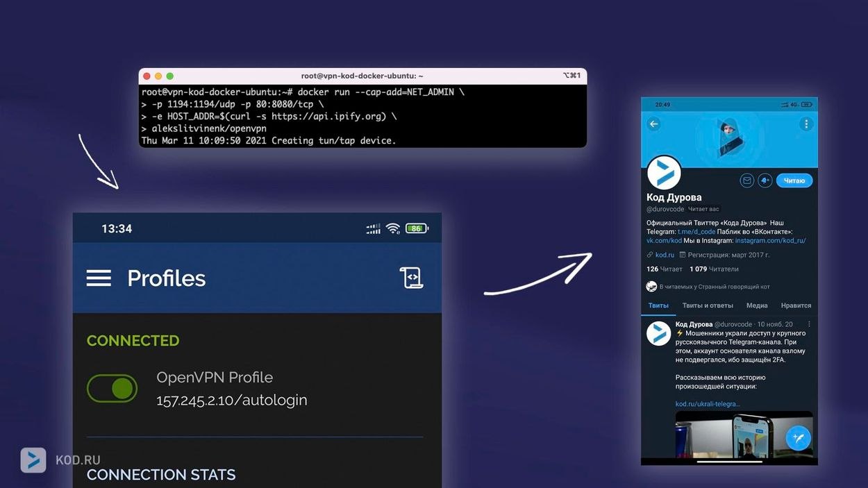The width and height of the screenshot is (868, 488).
Task: Click the docker run --cap-add=NET_ADMIN command line
Action: pos(303,92)
